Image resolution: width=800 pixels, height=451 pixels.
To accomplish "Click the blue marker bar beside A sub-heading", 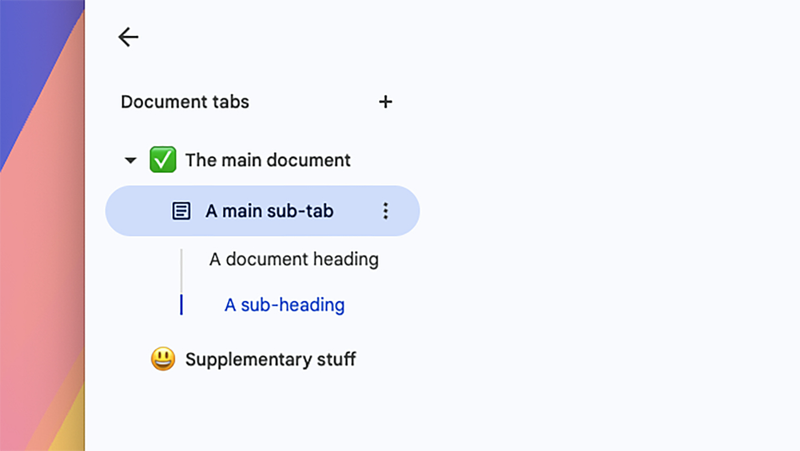I will click(x=181, y=305).
